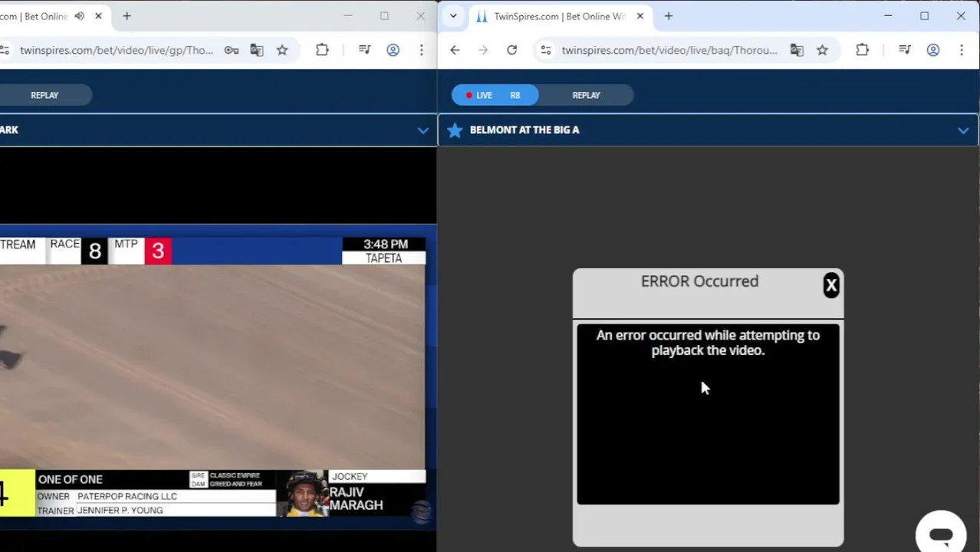Click horse name ONE OF ONE
The image size is (980, 552).
point(70,479)
